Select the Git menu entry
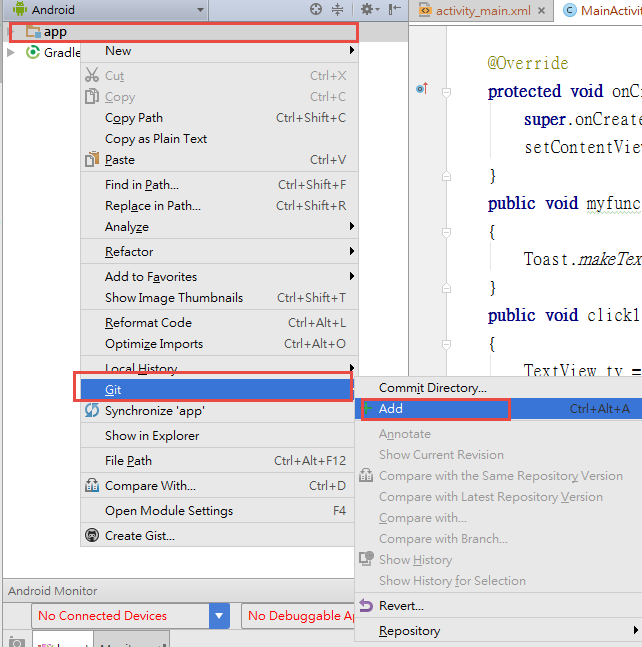This screenshot has height=647, width=642. click(x=216, y=390)
